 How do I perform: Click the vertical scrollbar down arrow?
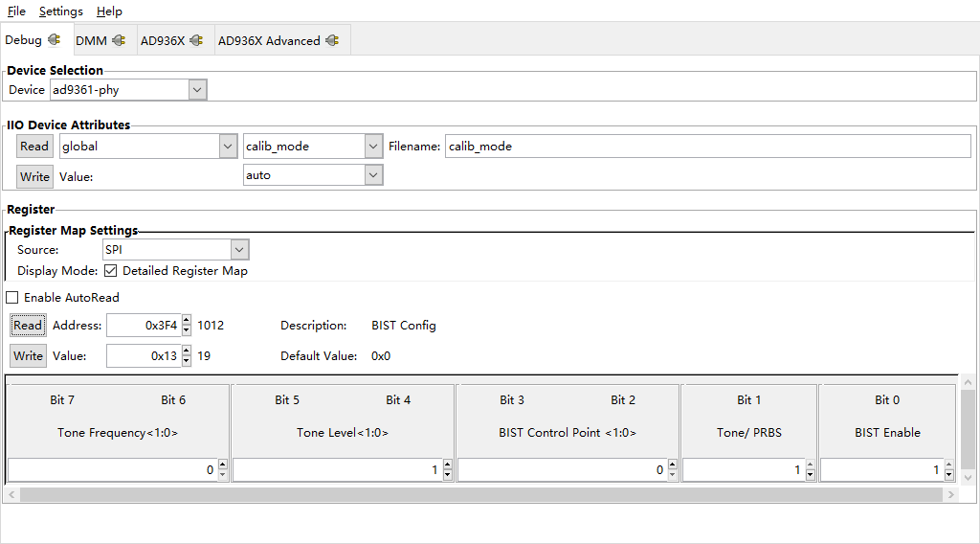(x=968, y=478)
